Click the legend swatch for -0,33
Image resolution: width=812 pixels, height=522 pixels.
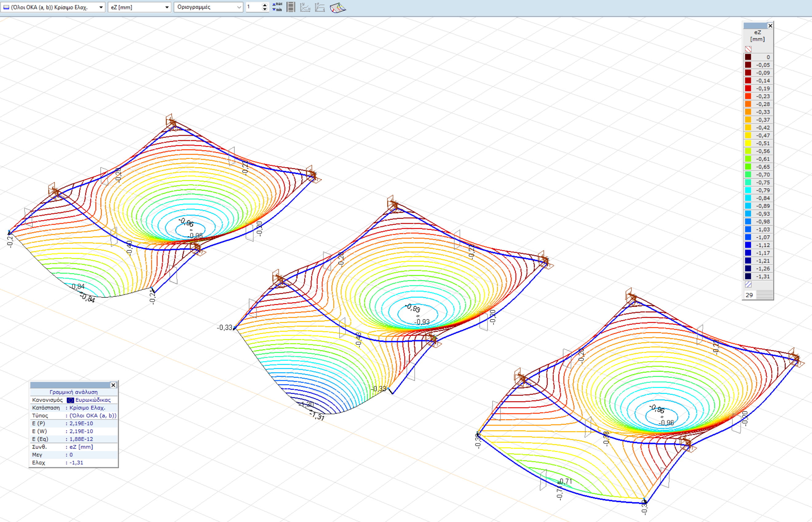[x=748, y=112]
